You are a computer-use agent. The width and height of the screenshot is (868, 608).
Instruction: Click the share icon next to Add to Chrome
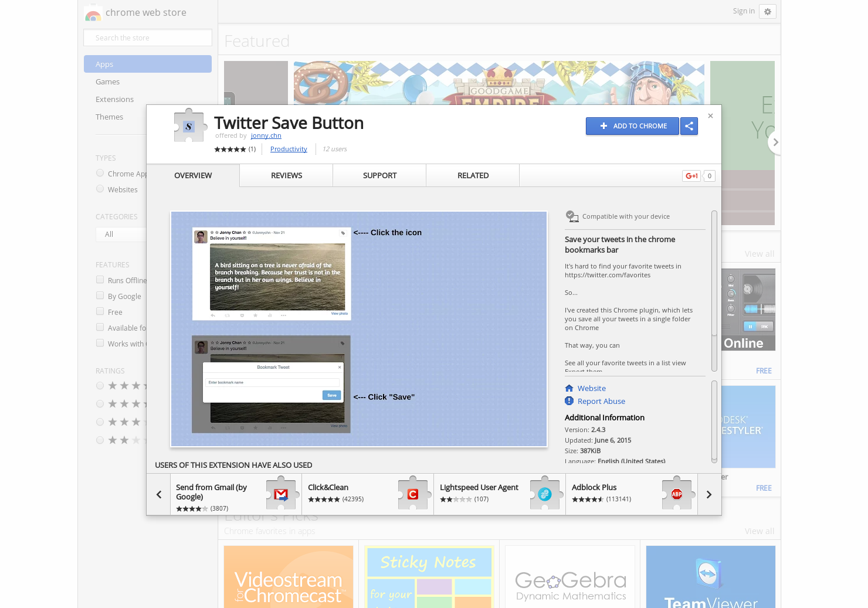pyautogui.click(x=689, y=126)
